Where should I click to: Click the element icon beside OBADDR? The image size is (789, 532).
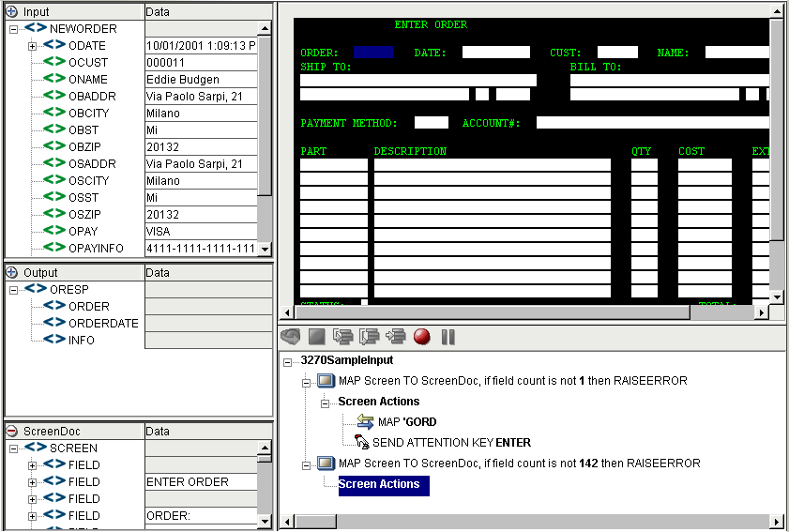[x=54, y=96]
